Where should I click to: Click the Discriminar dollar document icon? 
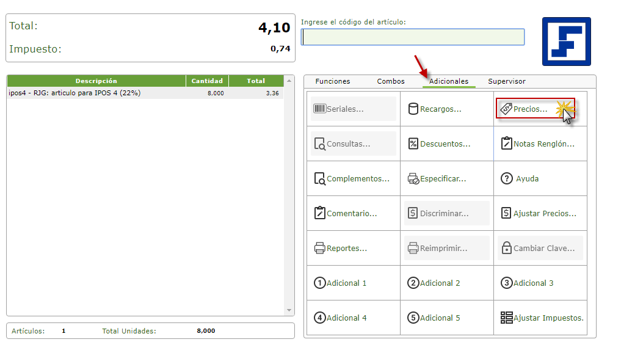413,213
